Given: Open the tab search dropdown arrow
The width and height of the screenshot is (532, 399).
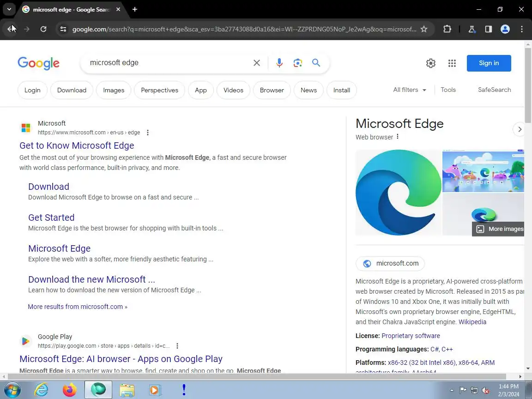Looking at the screenshot, I should [9, 10].
